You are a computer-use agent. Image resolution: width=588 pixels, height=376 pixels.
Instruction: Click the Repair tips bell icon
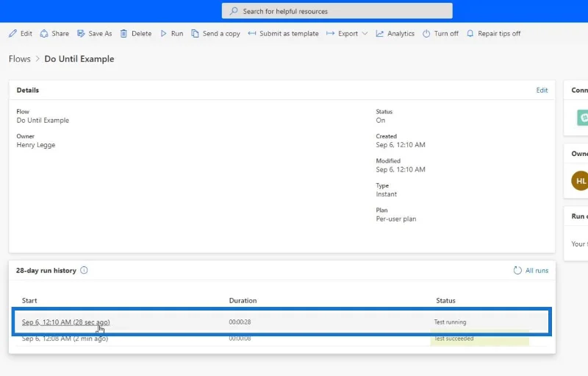(470, 33)
